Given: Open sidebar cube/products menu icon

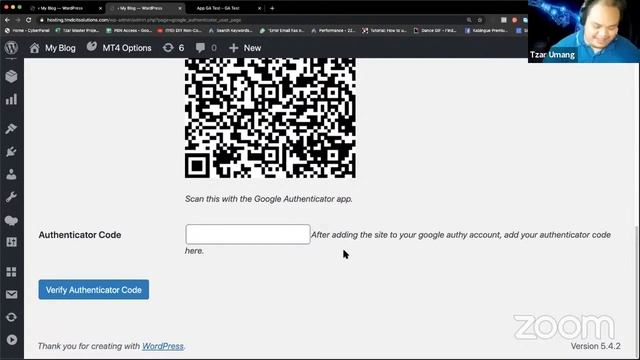Looking at the screenshot, I should 11,76.
